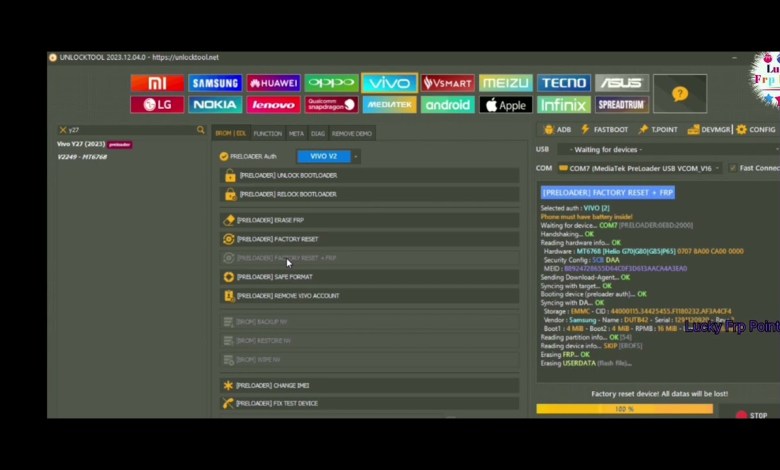
Task: Select the Qualcomm Snapdragon tile
Action: point(331,104)
